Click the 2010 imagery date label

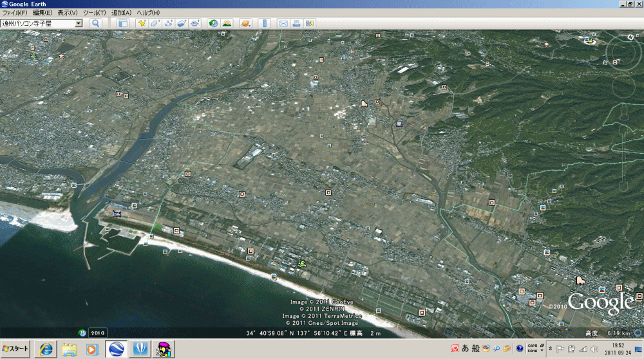click(98, 333)
